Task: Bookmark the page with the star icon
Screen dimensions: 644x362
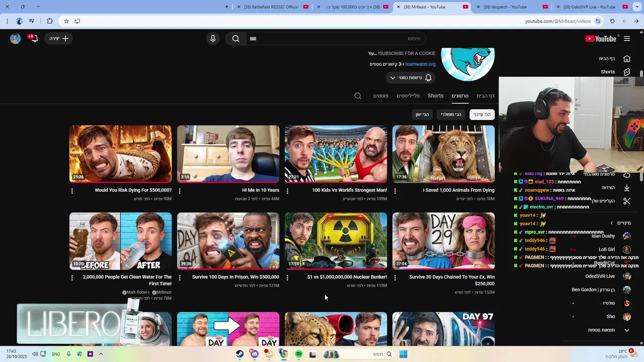Action: coord(66,21)
